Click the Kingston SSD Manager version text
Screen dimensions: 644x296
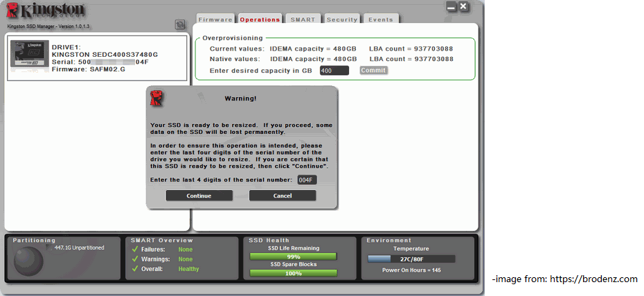[48, 26]
